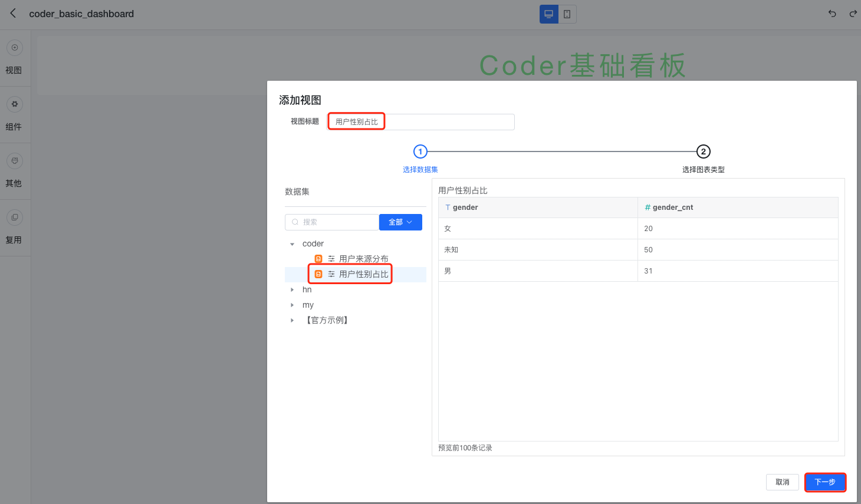Click the 视图标题 input field
The width and height of the screenshot is (861, 504).
(x=421, y=122)
